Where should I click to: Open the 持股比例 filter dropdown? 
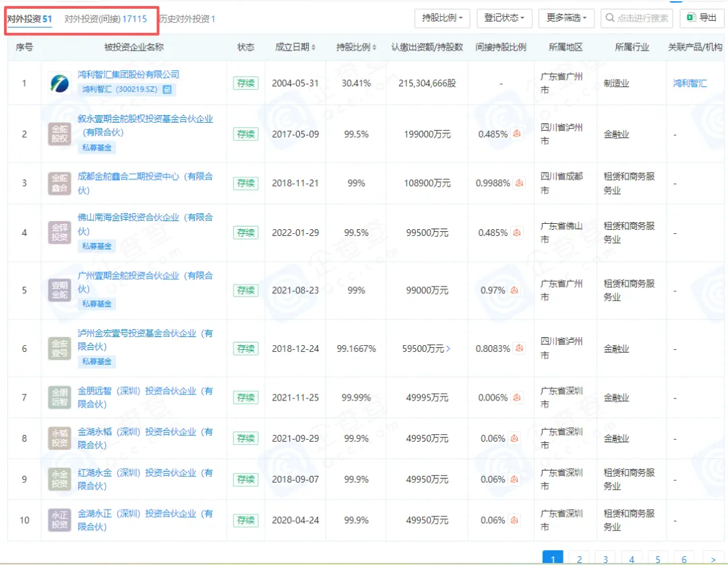point(442,18)
